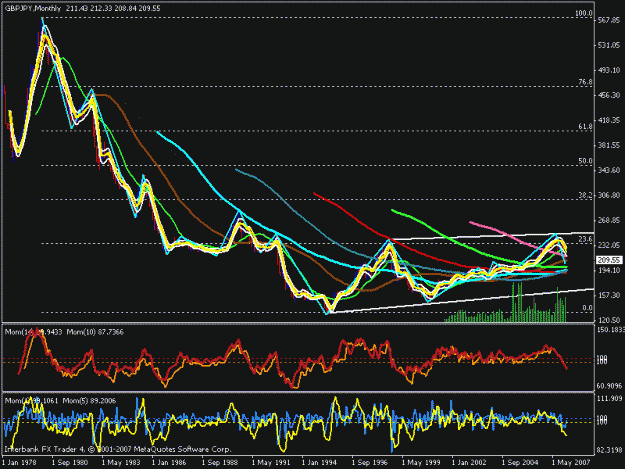The width and height of the screenshot is (625, 469).
Task: Click the highlighted 209.55 current price marker on axis
Action: [x=609, y=260]
